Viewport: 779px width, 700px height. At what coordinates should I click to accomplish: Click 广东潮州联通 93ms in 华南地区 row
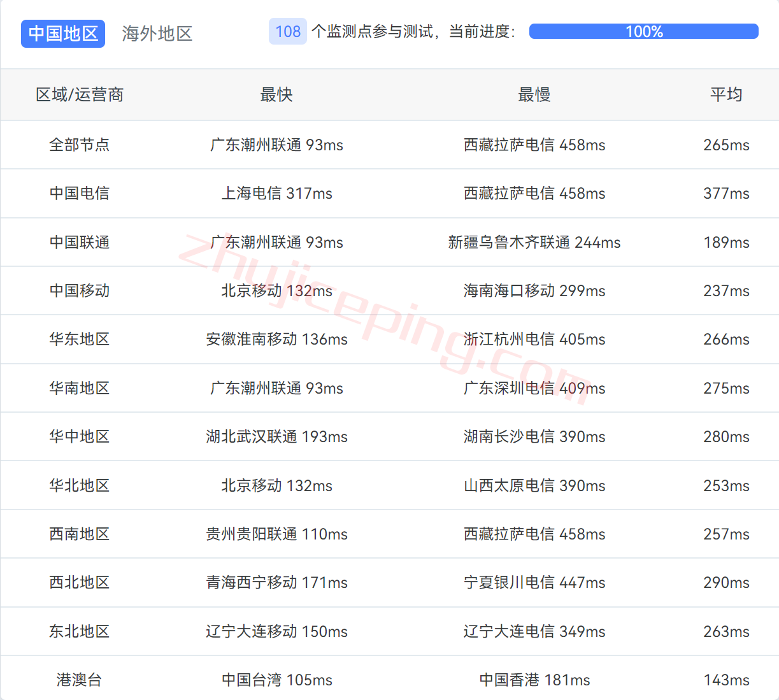coord(276,388)
